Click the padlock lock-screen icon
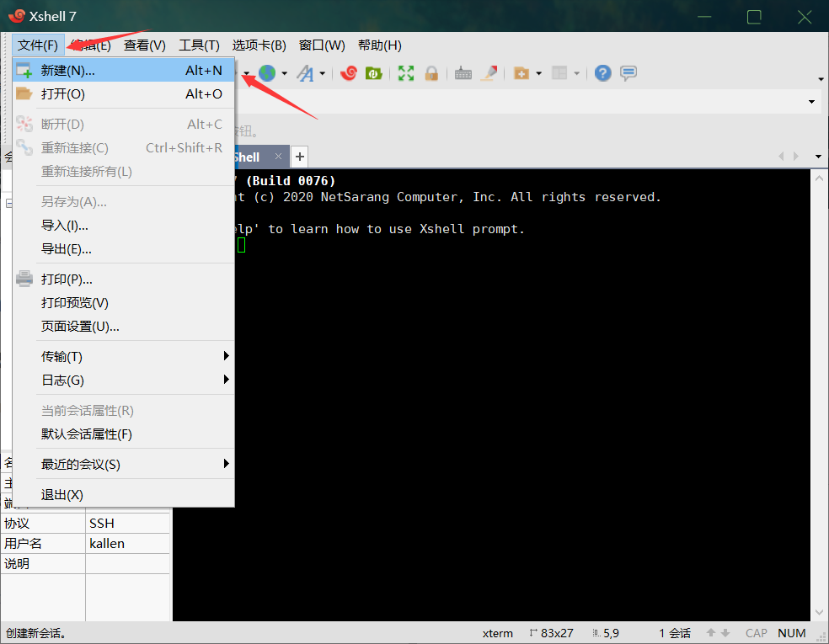 click(431, 73)
